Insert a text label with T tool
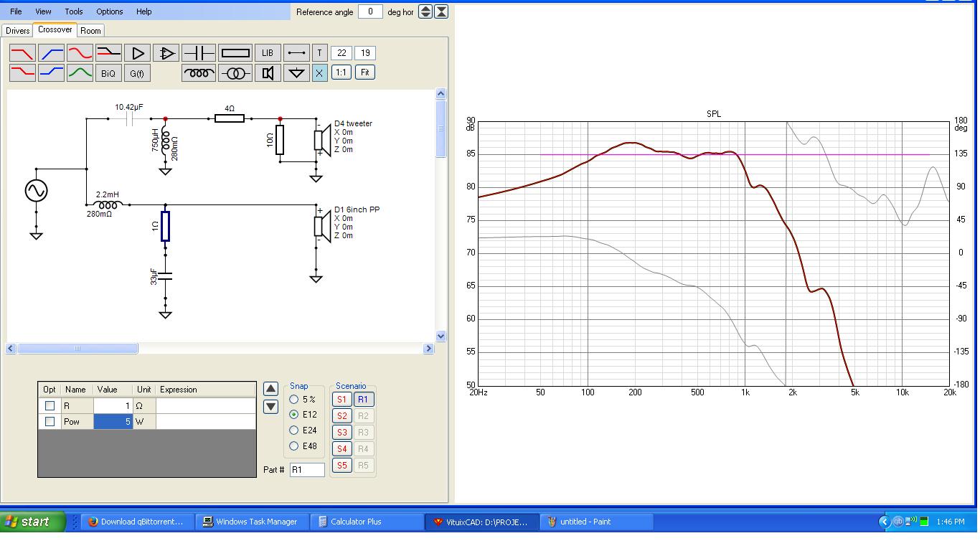This screenshot has width=980, height=551. click(x=320, y=53)
